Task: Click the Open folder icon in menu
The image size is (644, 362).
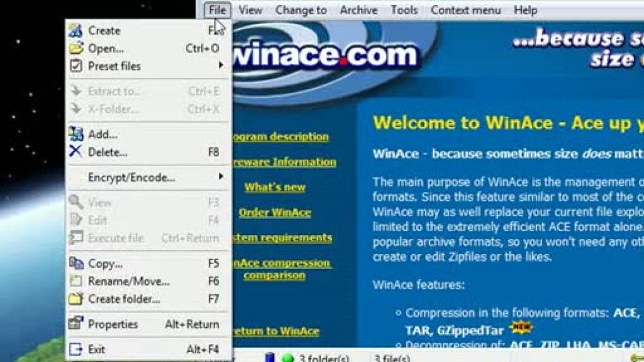Action: coord(76,49)
